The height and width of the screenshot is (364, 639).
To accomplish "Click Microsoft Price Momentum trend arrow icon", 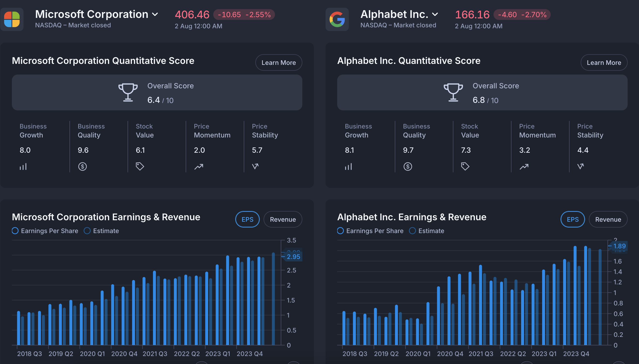I will [x=199, y=167].
